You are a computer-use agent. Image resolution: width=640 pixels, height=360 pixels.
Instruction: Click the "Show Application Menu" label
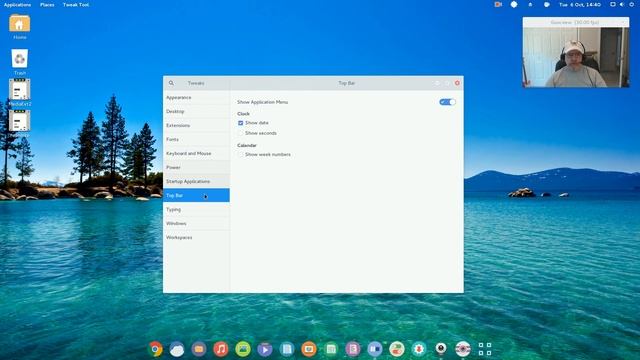pyautogui.click(x=262, y=102)
